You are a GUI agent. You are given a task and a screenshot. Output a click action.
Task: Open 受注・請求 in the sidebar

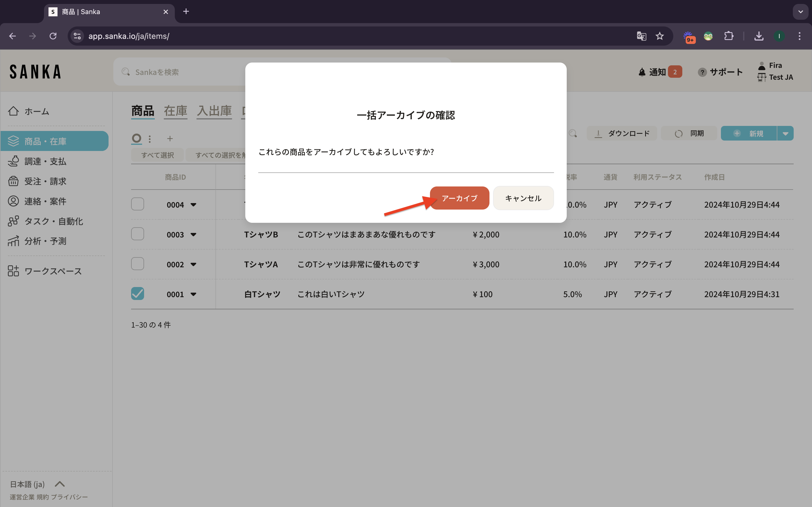(45, 181)
